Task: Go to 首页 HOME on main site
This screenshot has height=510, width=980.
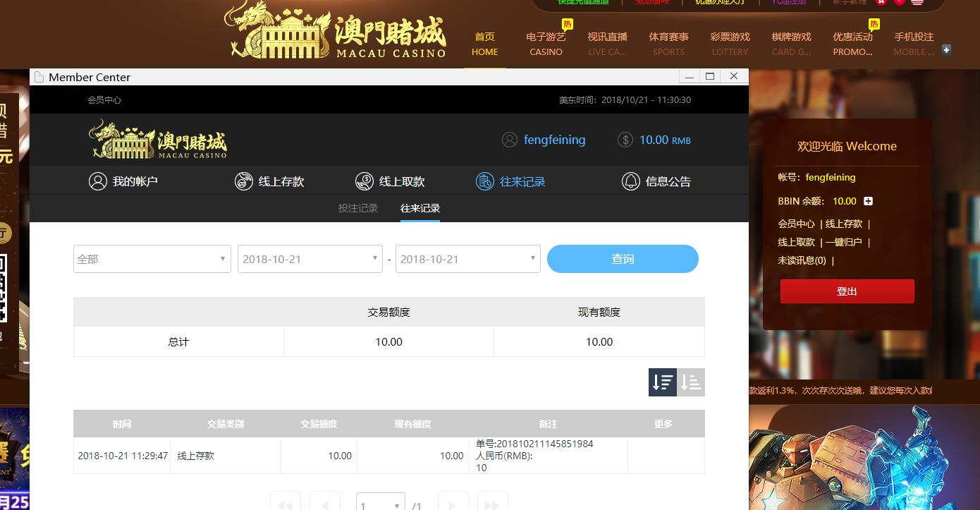Action: (x=485, y=44)
